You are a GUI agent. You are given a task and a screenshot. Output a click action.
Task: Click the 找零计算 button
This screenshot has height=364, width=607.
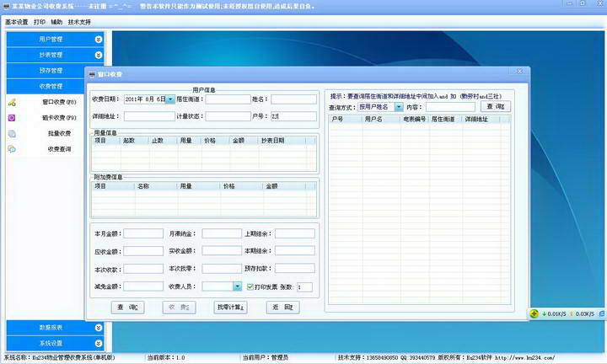pyautogui.click(x=230, y=308)
